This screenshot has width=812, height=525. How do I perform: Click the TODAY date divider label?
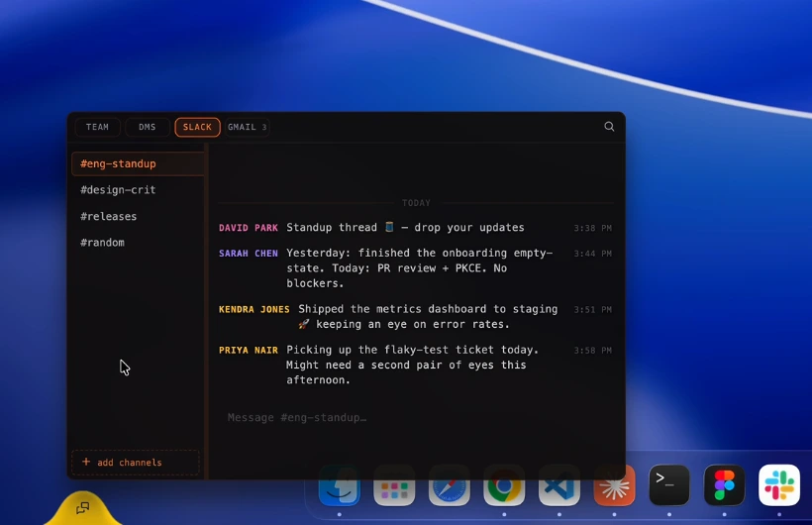point(416,203)
